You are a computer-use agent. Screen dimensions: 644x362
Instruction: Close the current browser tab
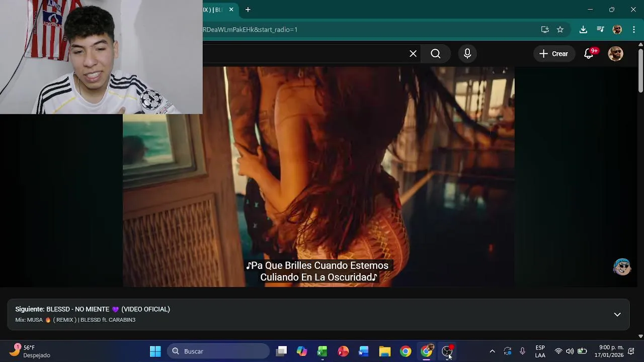pos(231,10)
